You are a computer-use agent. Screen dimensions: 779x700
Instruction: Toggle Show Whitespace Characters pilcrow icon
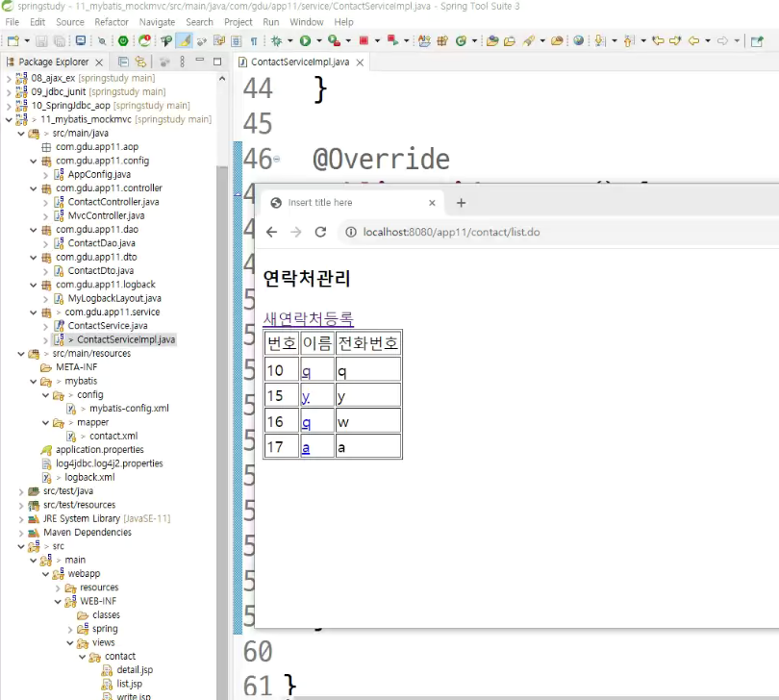click(x=254, y=40)
